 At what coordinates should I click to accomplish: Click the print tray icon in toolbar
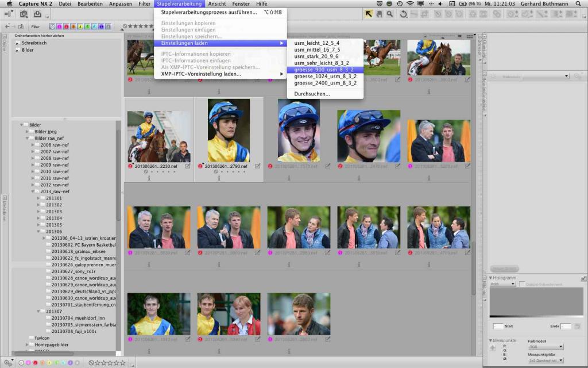37,14
